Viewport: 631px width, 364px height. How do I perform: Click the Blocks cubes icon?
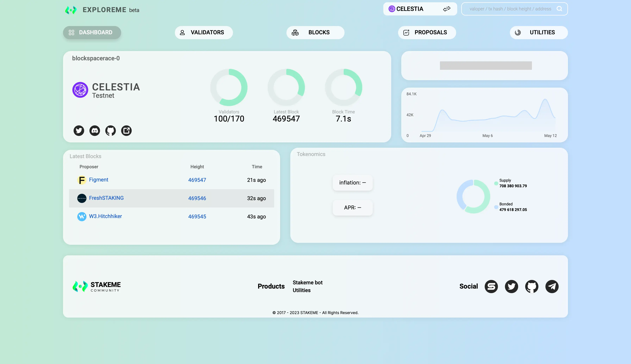[295, 33]
